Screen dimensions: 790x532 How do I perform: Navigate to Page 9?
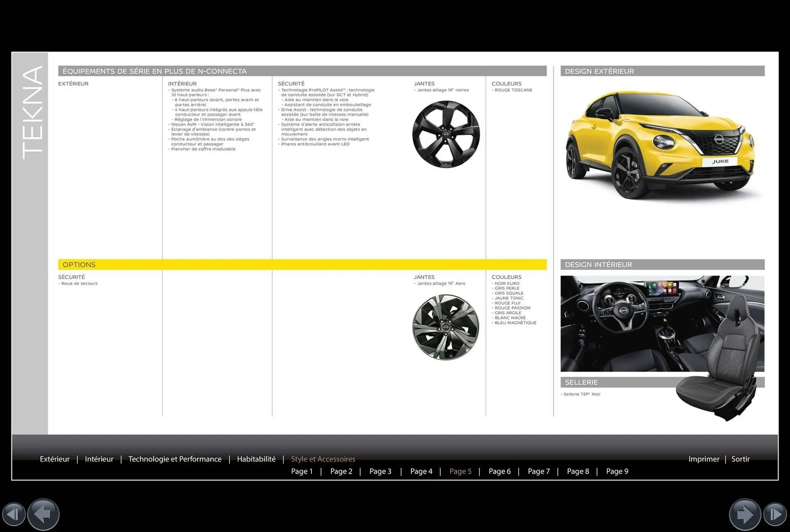tap(617, 471)
